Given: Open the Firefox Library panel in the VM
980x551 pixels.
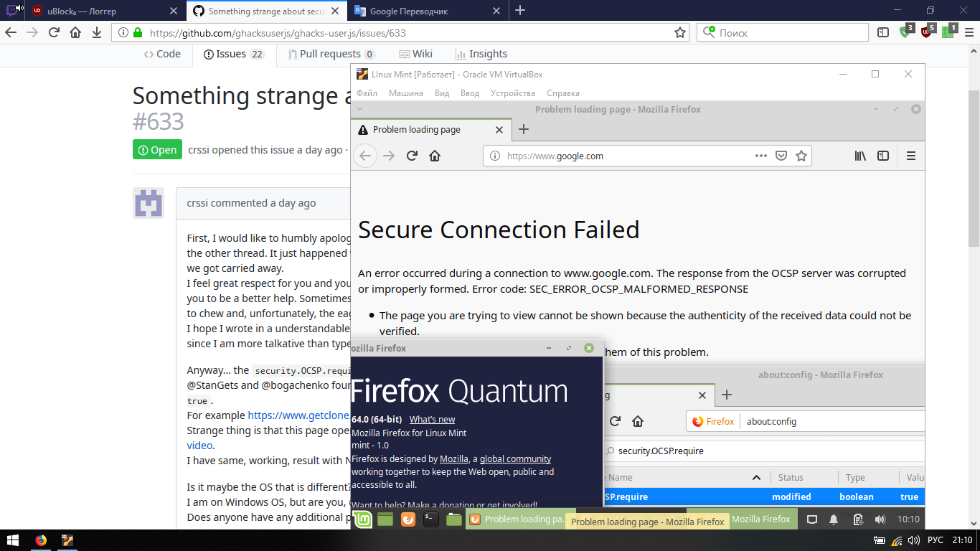Looking at the screenshot, I should point(860,156).
